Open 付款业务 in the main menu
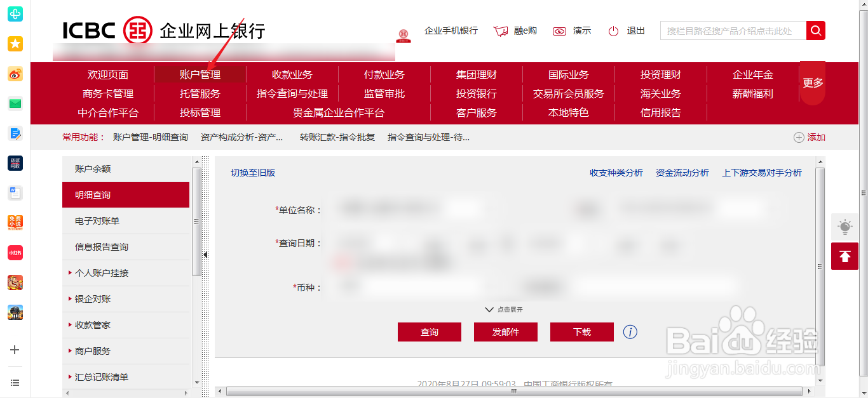Viewport: 868px width, 398px height. tap(384, 74)
